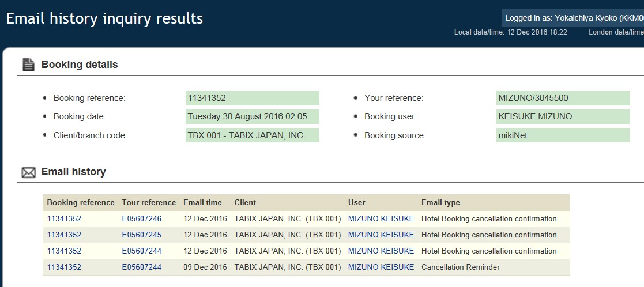Click the Email time column header

coord(202,203)
